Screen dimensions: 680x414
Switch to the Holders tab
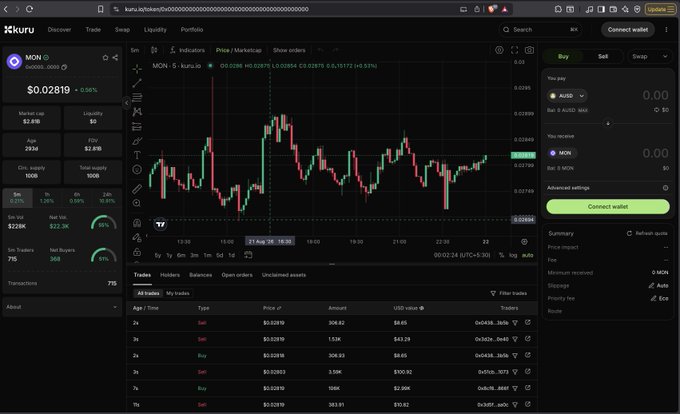tap(170, 275)
